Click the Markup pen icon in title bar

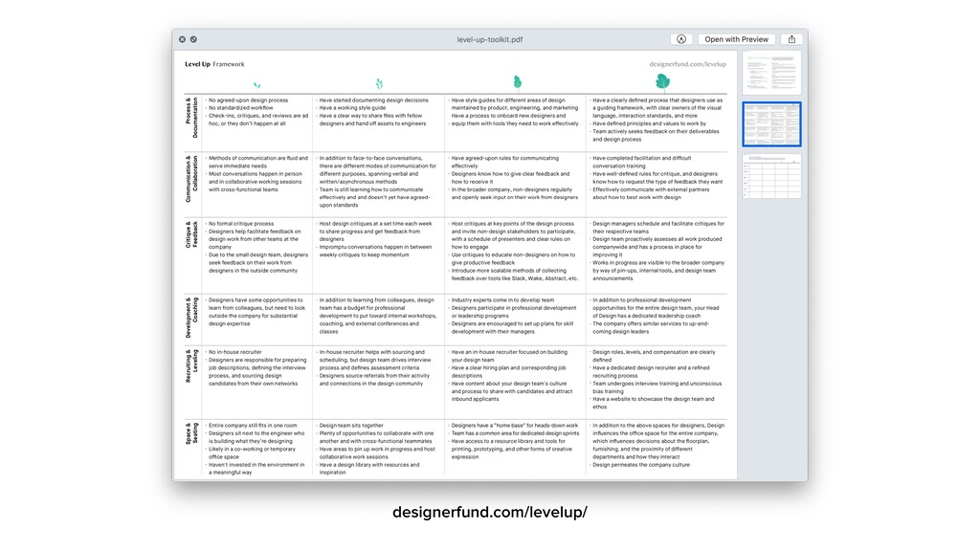pyautogui.click(x=681, y=39)
